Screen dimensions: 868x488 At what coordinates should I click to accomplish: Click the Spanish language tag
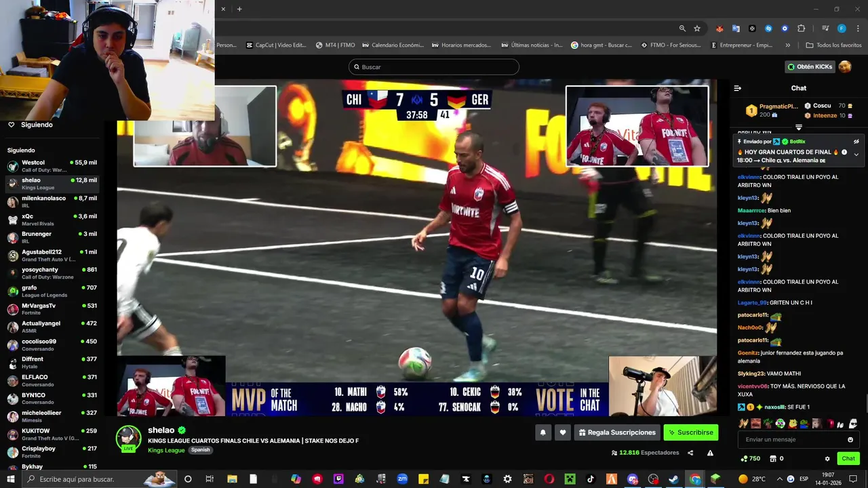200,450
